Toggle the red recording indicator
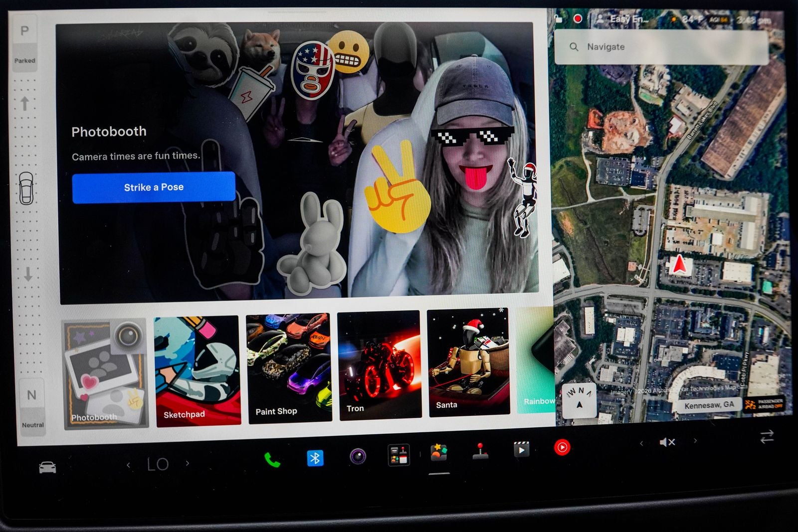798x532 pixels. coord(578,19)
